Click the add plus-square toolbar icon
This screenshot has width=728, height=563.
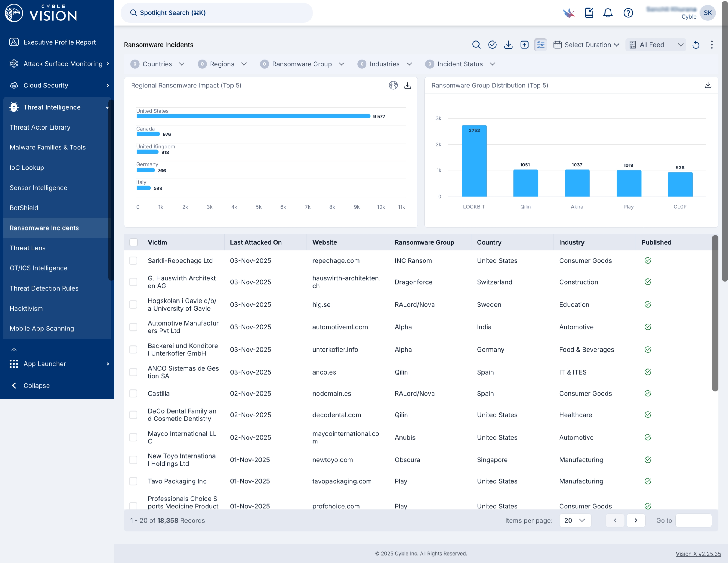pos(524,45)
